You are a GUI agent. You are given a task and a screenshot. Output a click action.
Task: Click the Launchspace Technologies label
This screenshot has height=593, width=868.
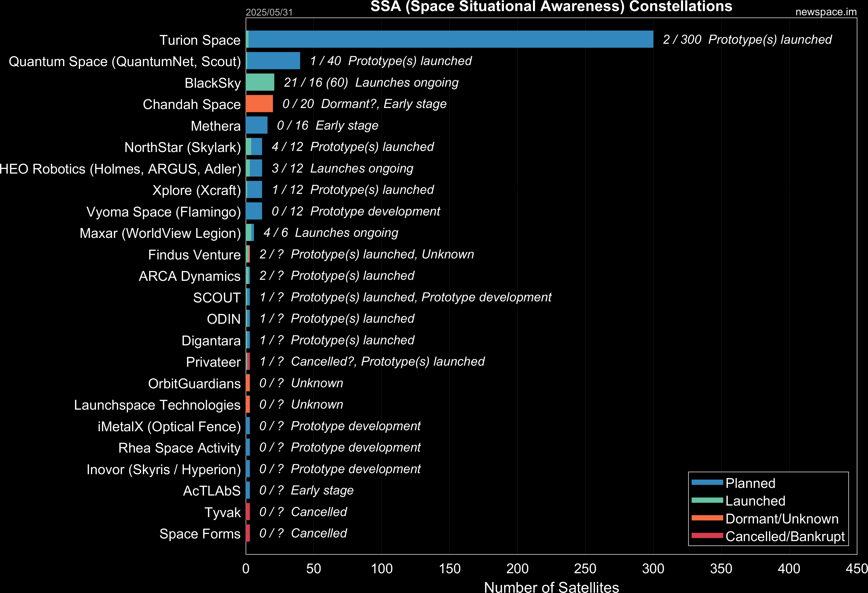157,405
